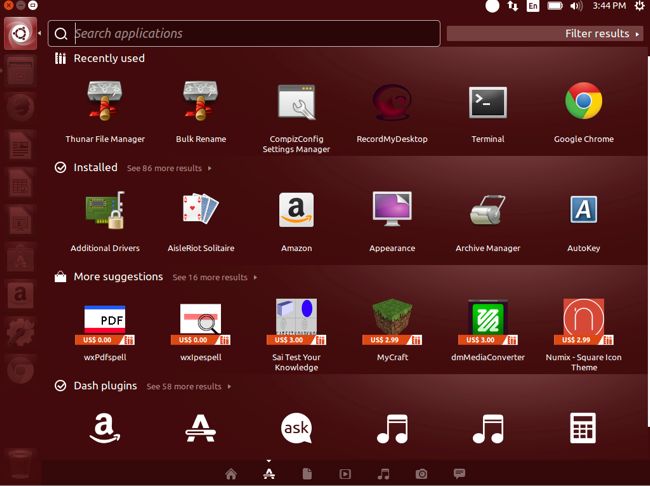Open AutoKey application
Screen dimensions: 650x486
584,222
